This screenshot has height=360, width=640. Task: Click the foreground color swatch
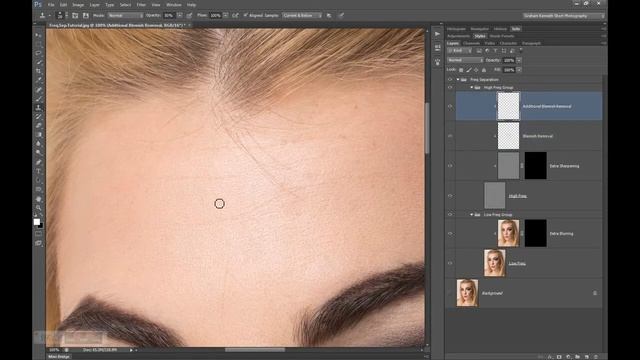(36, 222)
